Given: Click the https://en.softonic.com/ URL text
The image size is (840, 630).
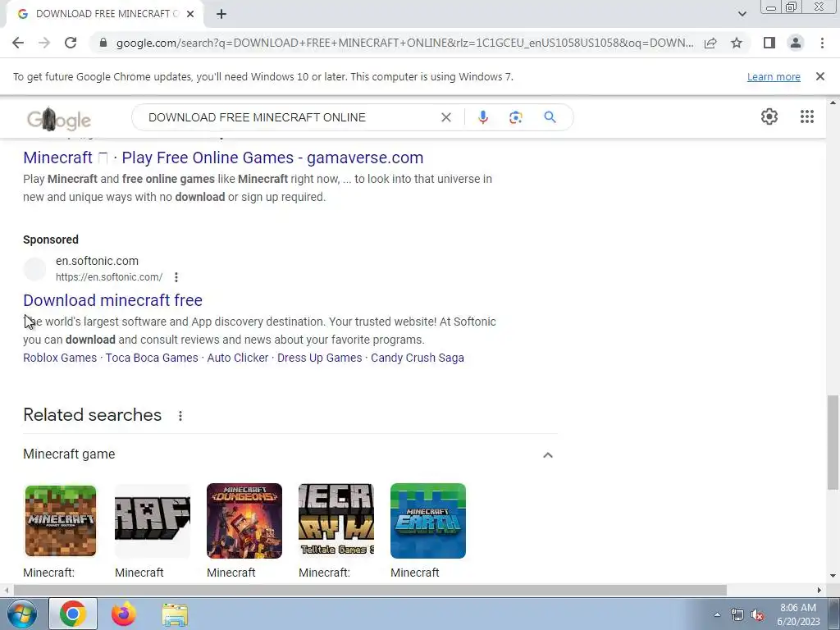Looking at the screenshot, I should [109, 277].
